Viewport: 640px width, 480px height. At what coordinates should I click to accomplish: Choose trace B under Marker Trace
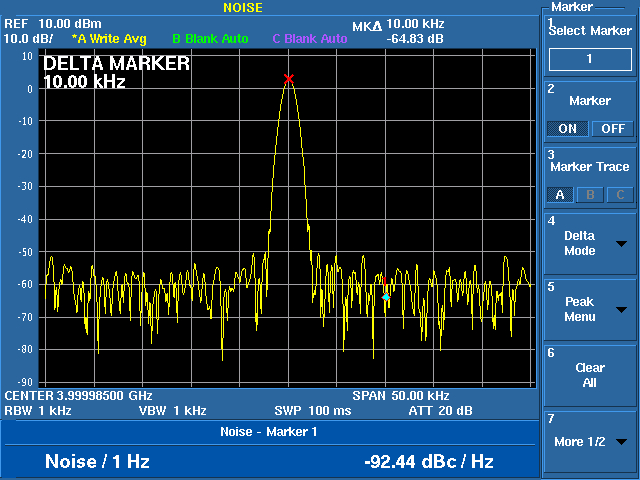coord(591,195)
